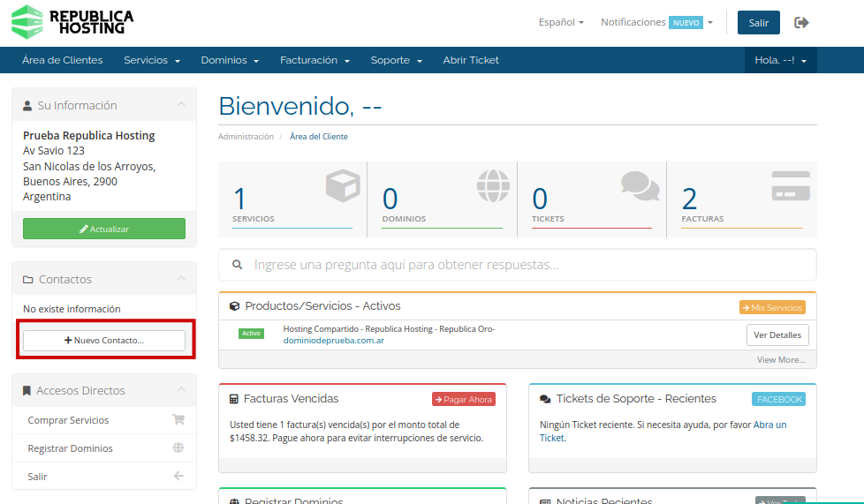Click the red Pagar Ahora button

[464, 399]
